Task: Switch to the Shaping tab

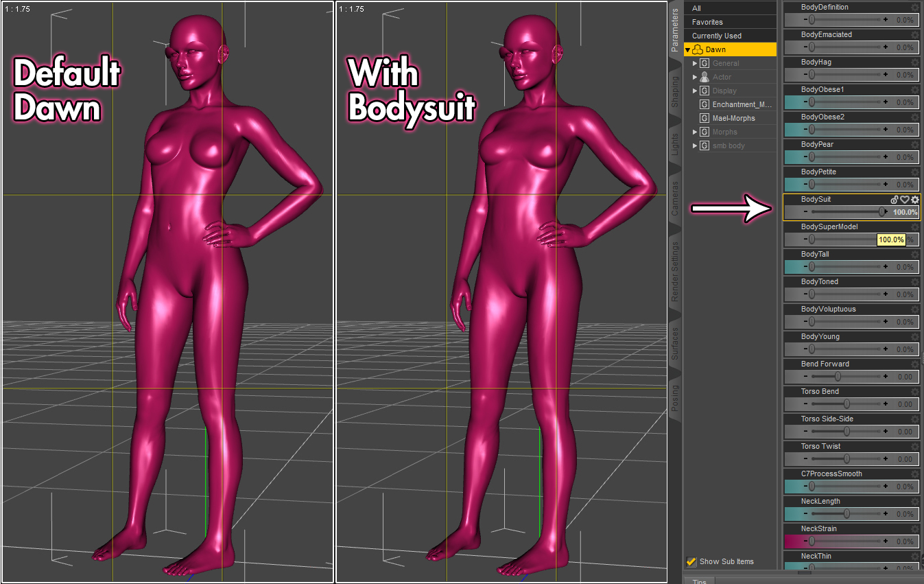Action: [x=675, y=92]
